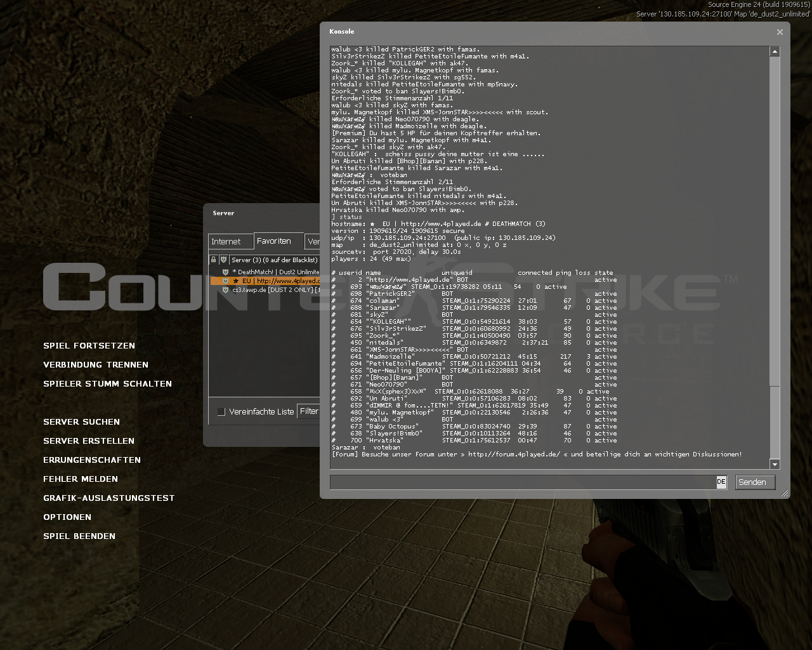Image resolution: width=812 pixels, height=650 pixels.
Task: Click the Filter button in Server window
Action: (x=309, y=411)
